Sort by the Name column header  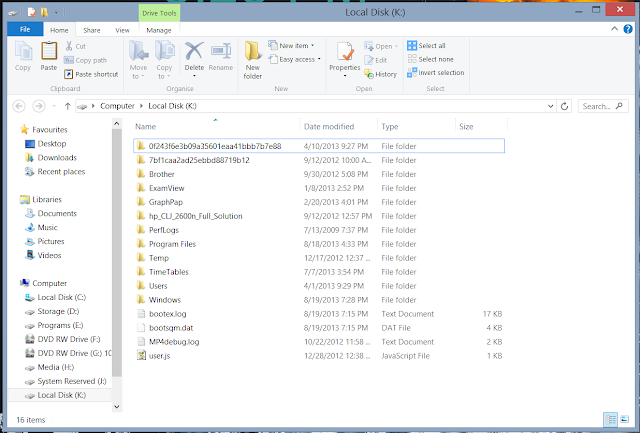pos(215,127)
